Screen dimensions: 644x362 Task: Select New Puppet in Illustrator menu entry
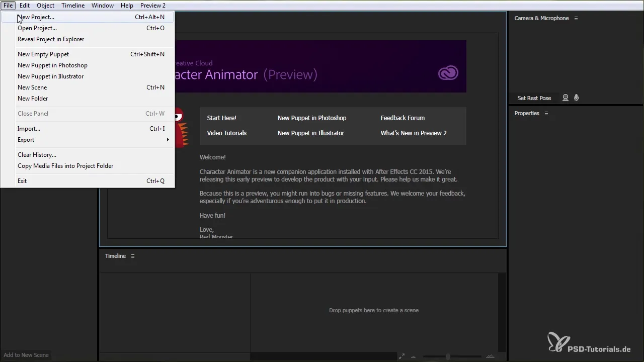click(88, 76)
